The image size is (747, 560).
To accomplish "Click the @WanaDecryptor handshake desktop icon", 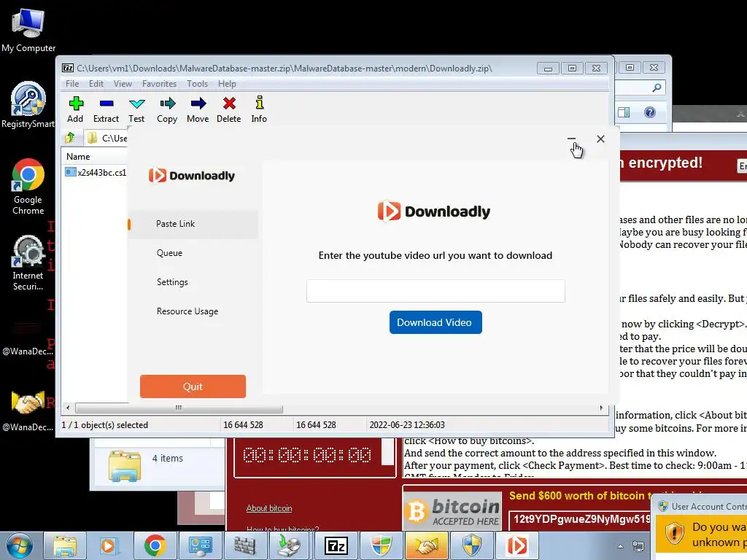I will 28,411.
